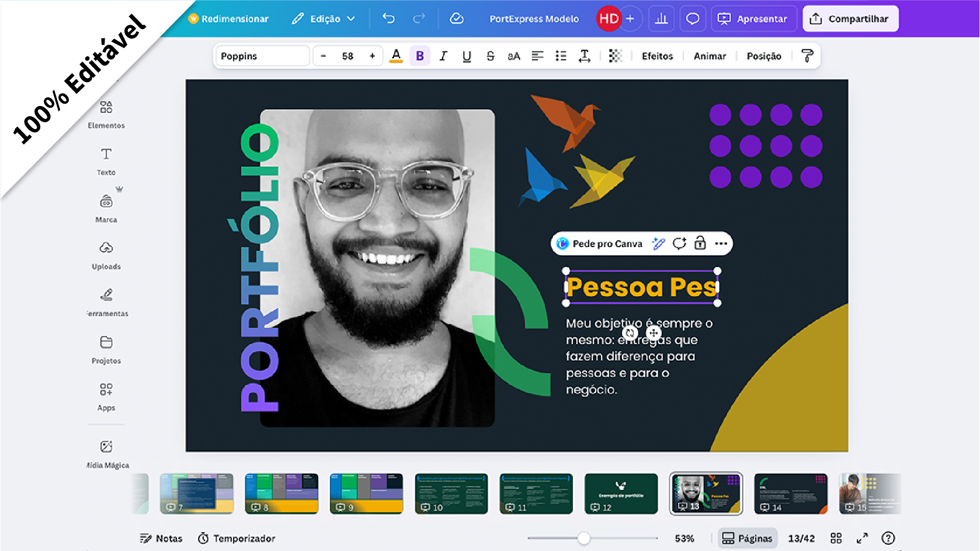This screenshot has width=980, height=551.
Task: Open the Posição tab
Action: 764,56
